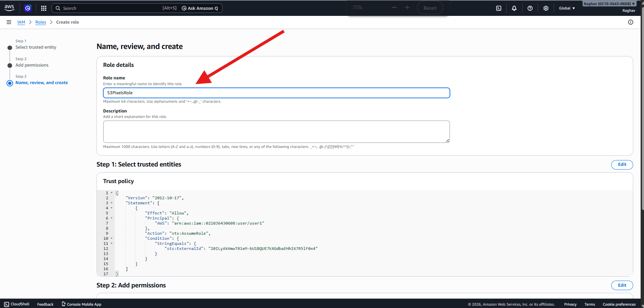This screenshot has width=644, height=308.
Task: Open the help question mark icon
Action: [x=530, y=8]
